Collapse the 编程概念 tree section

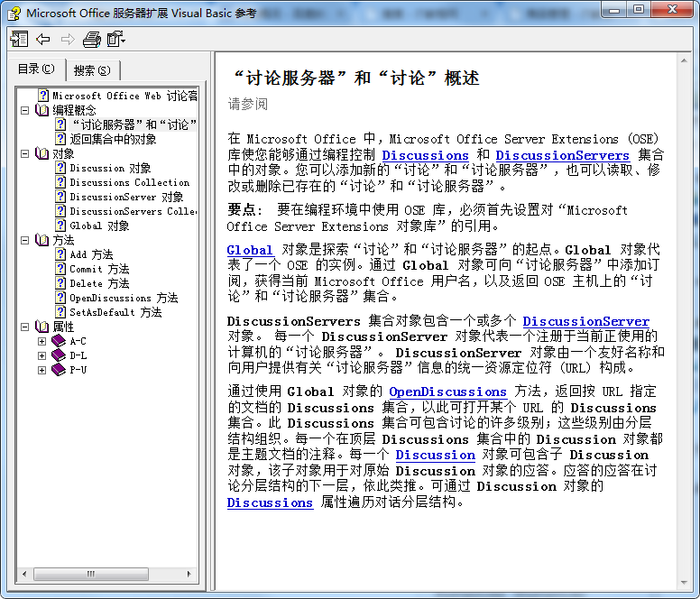tap(25, 110)
